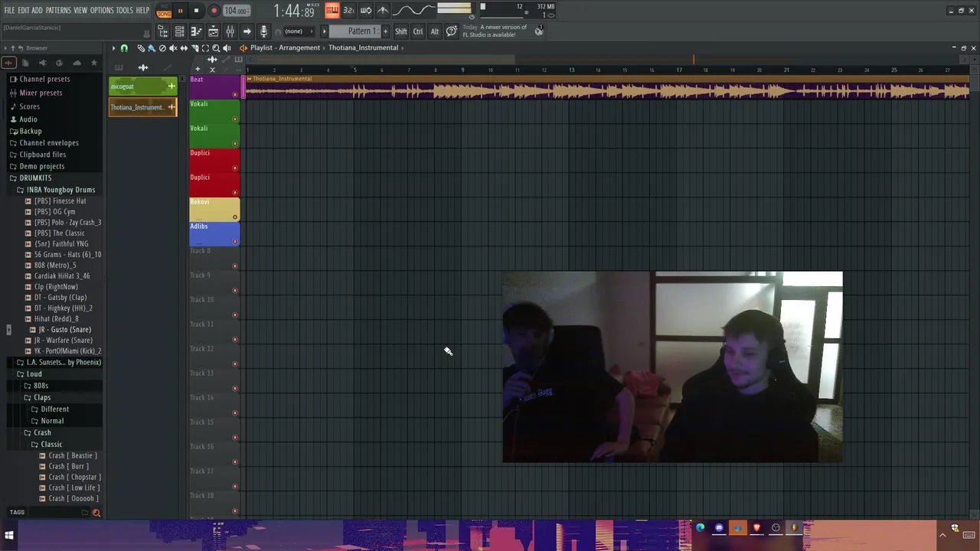Toggle the PAT/SONG mode switch

tap(164, 11)
